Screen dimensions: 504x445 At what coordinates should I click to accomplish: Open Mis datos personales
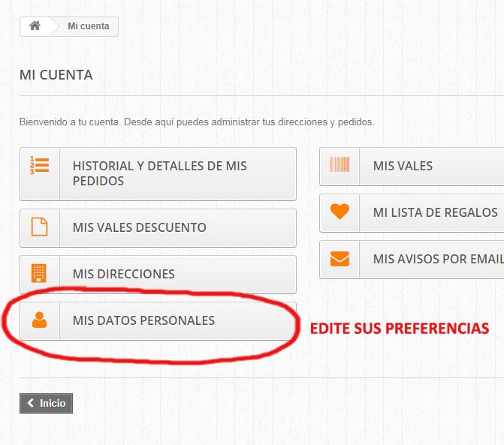pyautogui.click(x=158, y=321)
